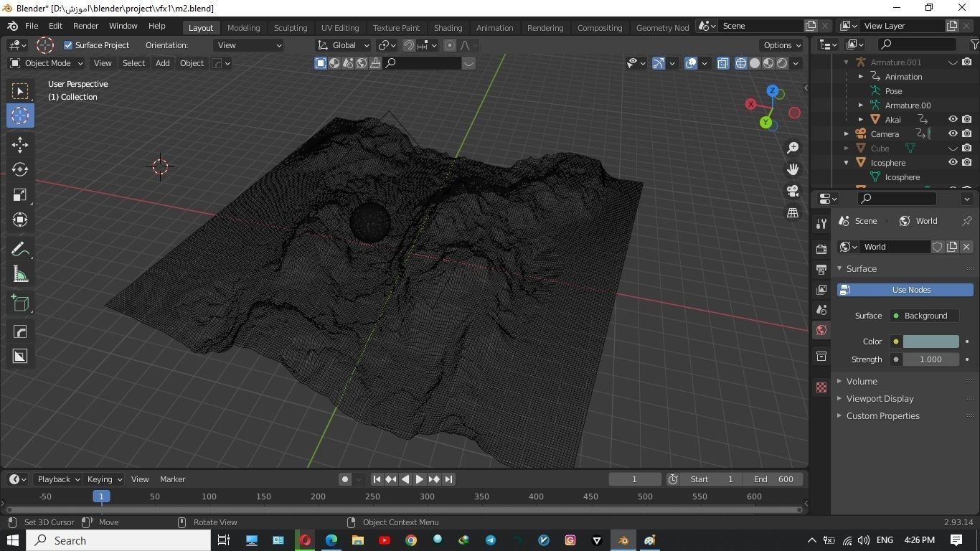This screenshot has width=980, height=551.
Task: Select the Transform tool
Action: pyautogui.click(x=20, y=220)
